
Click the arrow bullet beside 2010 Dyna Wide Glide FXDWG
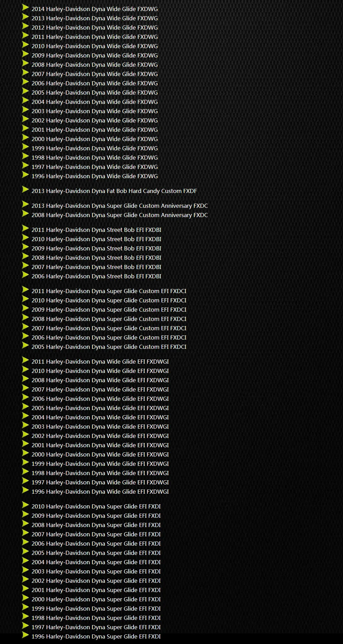coord(25,44)
